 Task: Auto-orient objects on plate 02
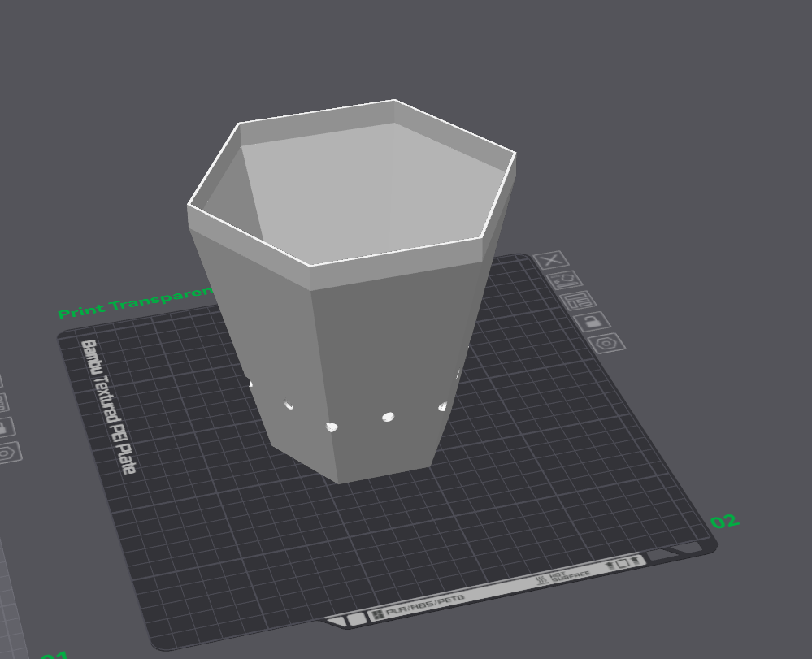[x=565, y=280]
